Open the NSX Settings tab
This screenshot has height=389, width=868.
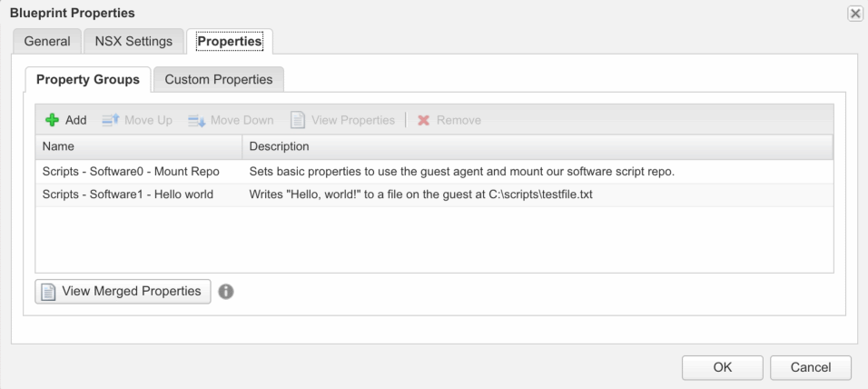point(133,41)
